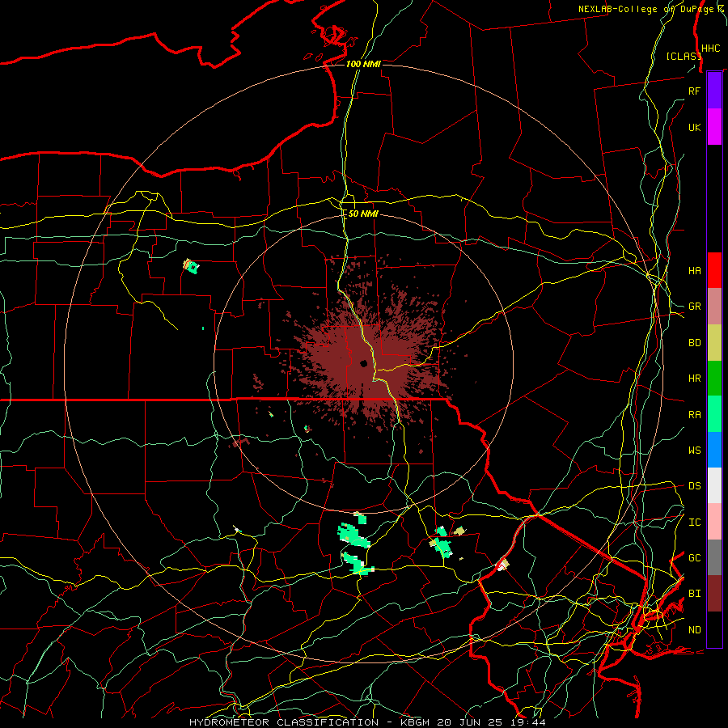Click the "50 NMI" range ring label

click(x=363, y=214)
